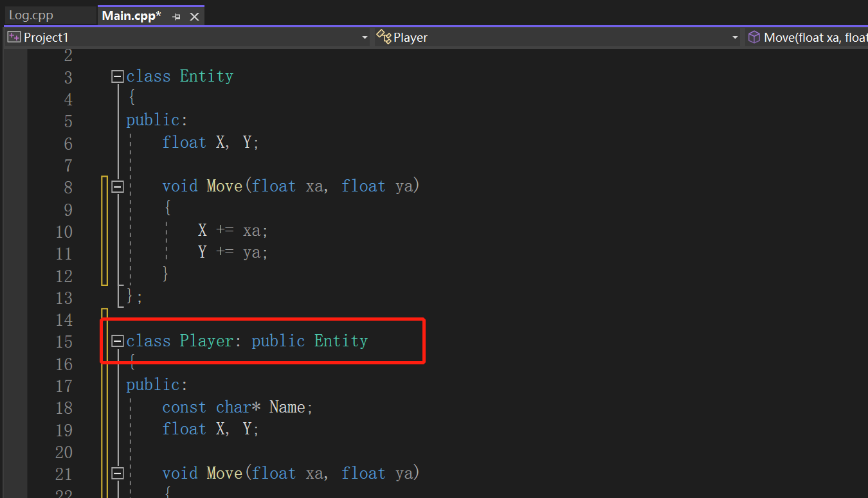The image size is (868, 498).
Task: Click base class 'Entity' on line 15
Action: tap(341, 341)
